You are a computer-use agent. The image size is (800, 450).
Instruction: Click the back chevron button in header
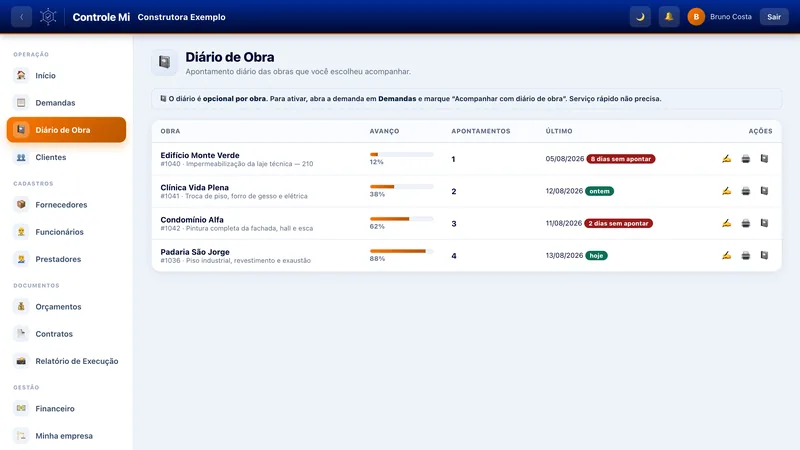point(21,17)
